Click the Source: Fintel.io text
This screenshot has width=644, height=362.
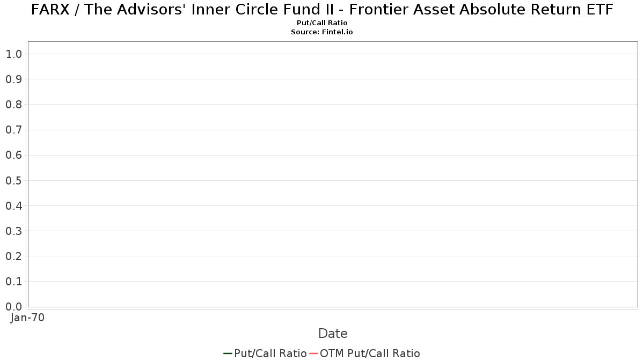click(322, 32)
